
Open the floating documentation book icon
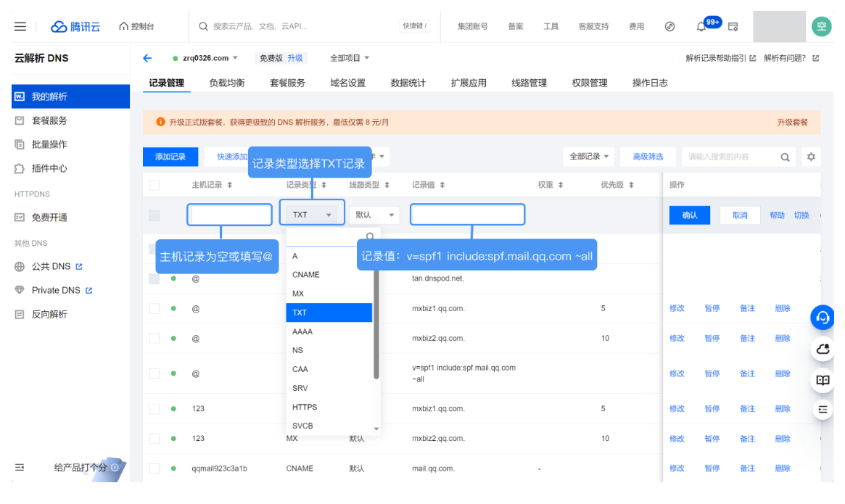[x=823, y=380]
